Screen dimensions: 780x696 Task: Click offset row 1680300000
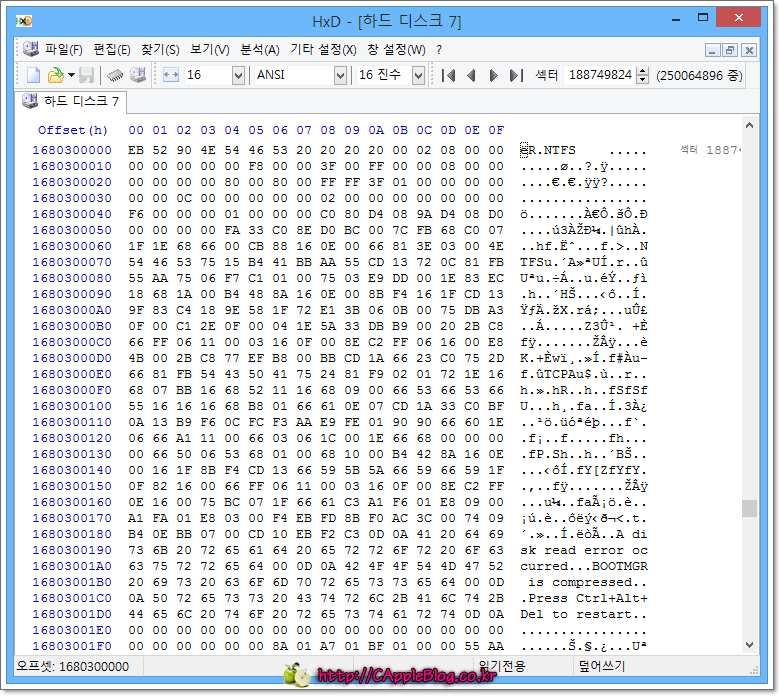(x=72, y=150)
